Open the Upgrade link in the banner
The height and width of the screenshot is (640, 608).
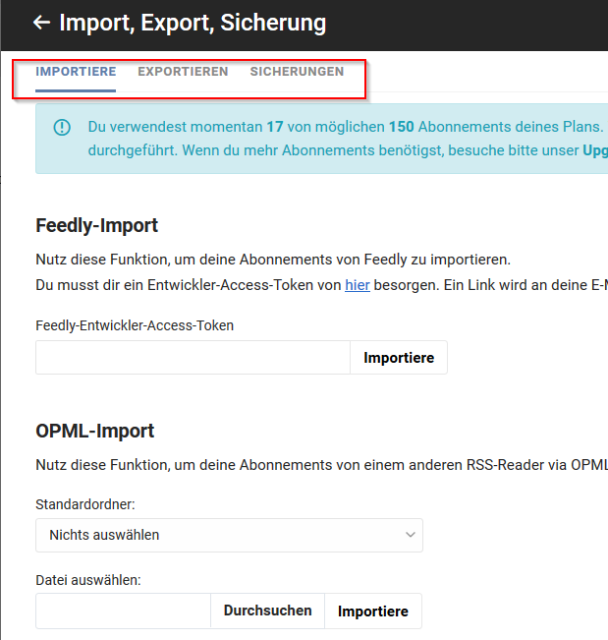[x=595, y=151]
